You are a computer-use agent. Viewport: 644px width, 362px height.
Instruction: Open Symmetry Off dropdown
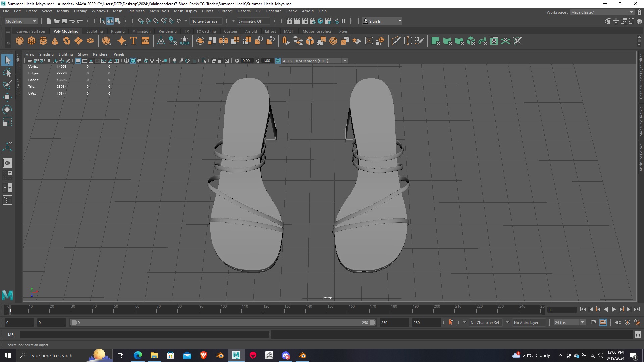click(254, 21)
